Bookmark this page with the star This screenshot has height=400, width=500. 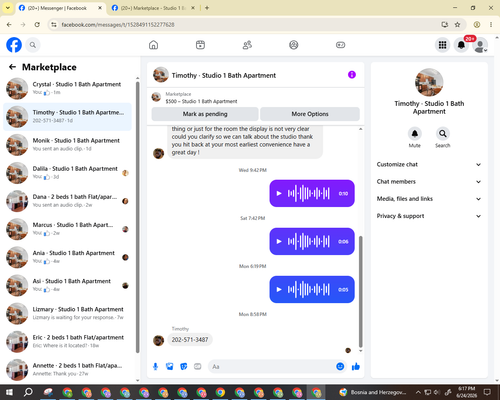[457, 25]
